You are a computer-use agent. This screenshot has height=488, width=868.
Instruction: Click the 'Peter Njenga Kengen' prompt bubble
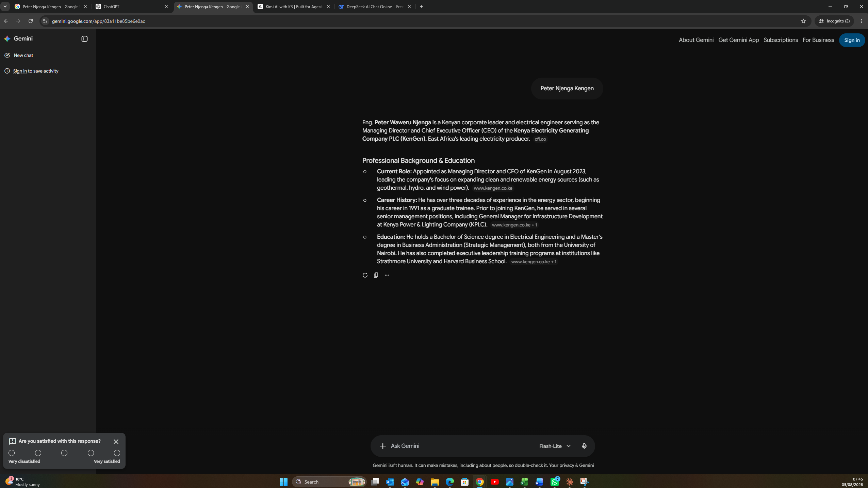coord(567,89)
